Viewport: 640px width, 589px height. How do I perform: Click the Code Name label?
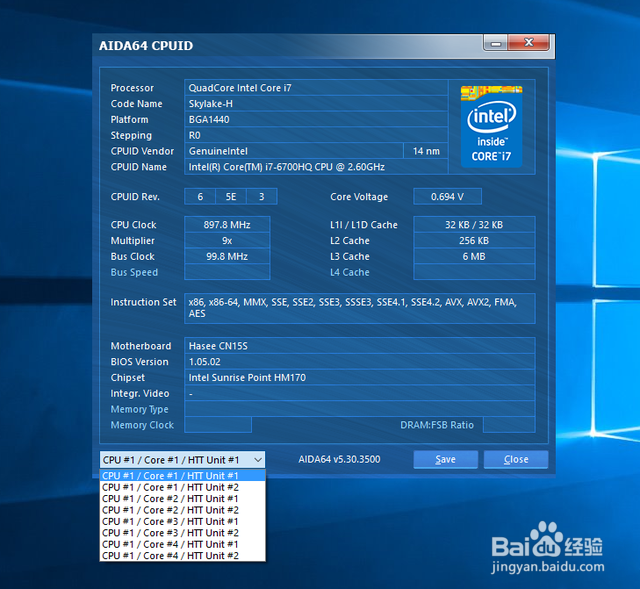click(x=136, y=104)
